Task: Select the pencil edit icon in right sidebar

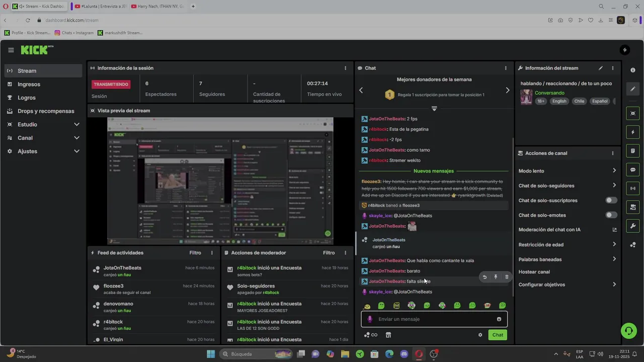Action: (633, 89)
